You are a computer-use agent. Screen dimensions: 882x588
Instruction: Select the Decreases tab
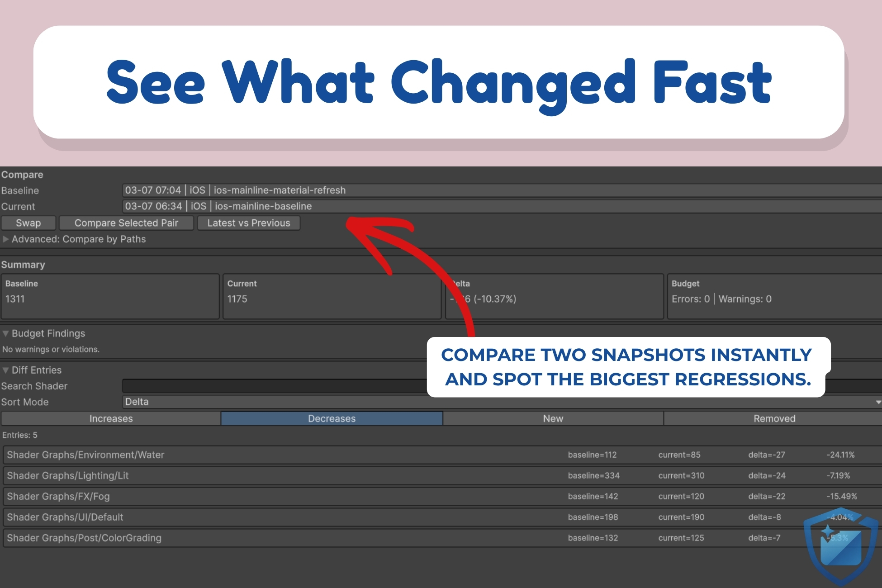332,418
